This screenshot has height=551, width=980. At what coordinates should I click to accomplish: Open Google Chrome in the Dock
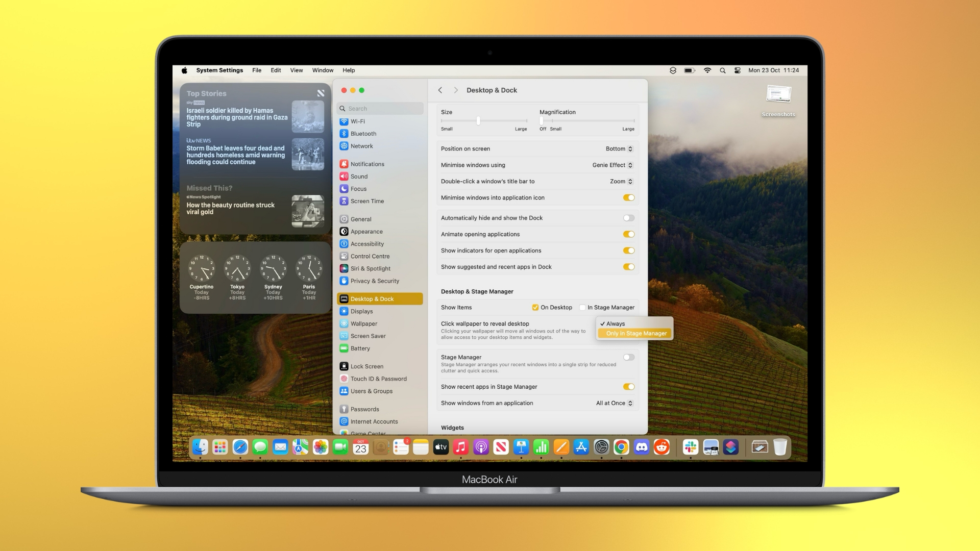click(x=621, y=447)
